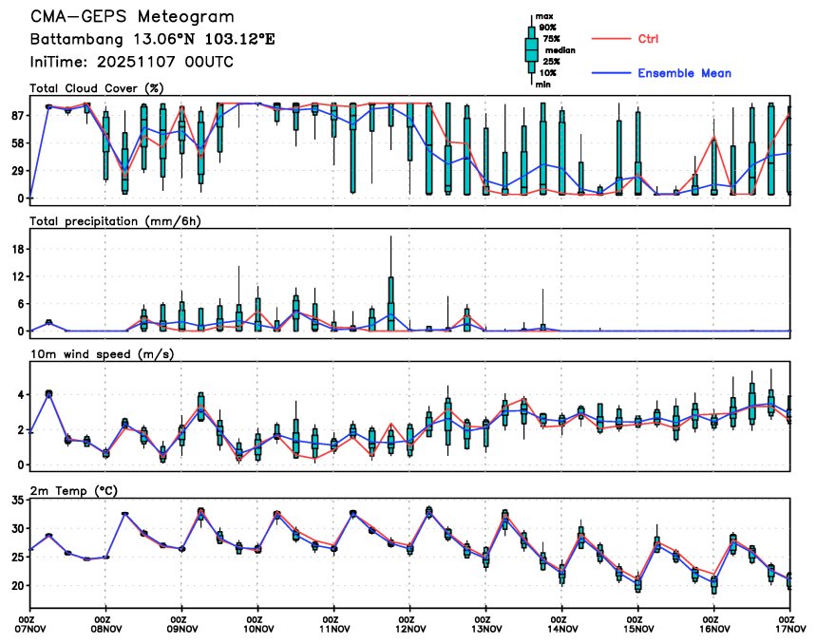Click the 00Z 09NOV time axis label

pyautogui.click(x=182, y=624)
